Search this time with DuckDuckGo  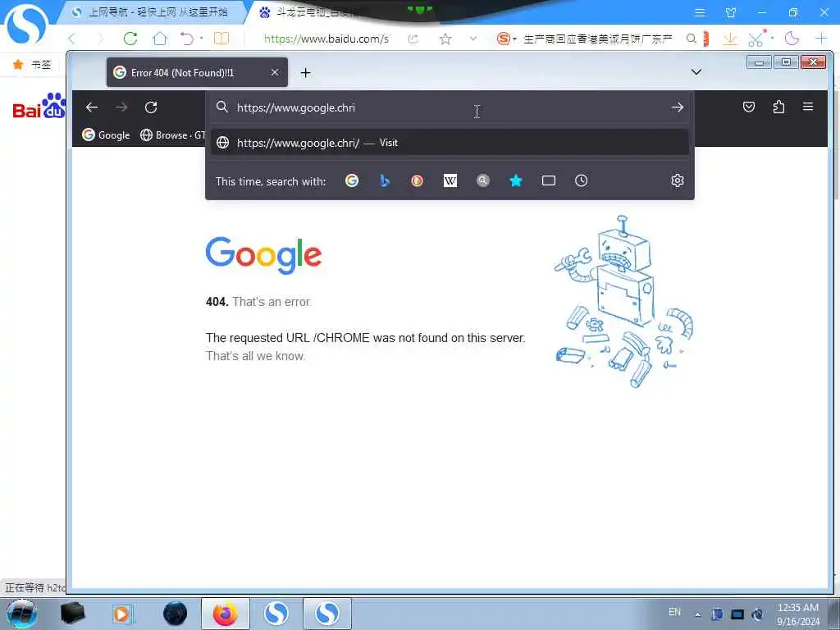pos(418,180)
